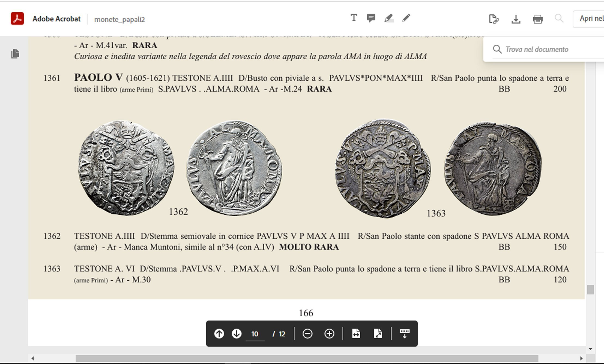Fit to full page view
604x364 pixels.
pos(378,333)
